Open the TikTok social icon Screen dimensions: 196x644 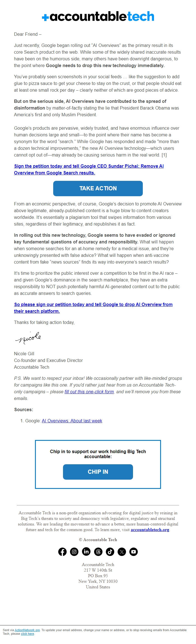tap(110, 551)
